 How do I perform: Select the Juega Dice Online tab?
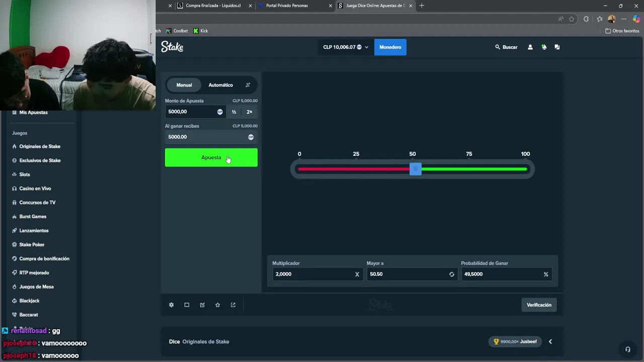coord(375,6)
